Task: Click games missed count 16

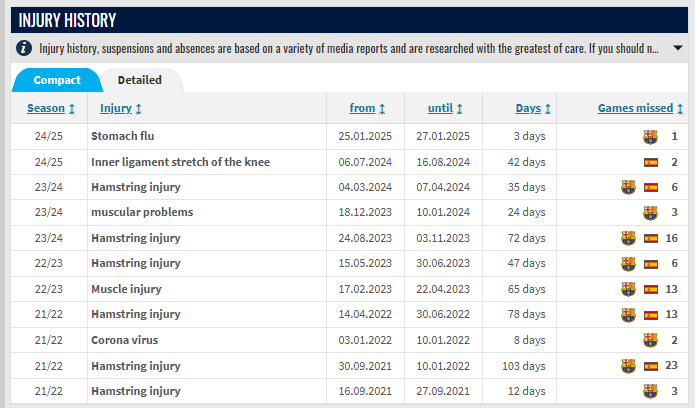Action: click(671, 238)
